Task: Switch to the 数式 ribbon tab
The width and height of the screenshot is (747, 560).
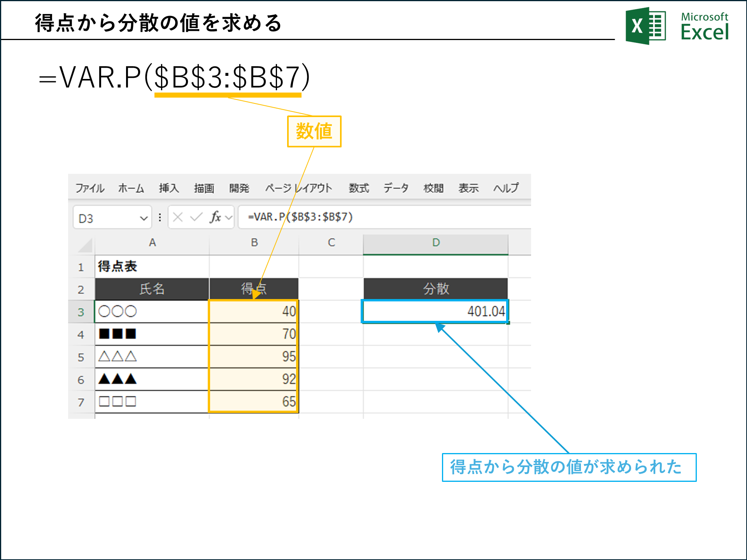Action: 358,188
